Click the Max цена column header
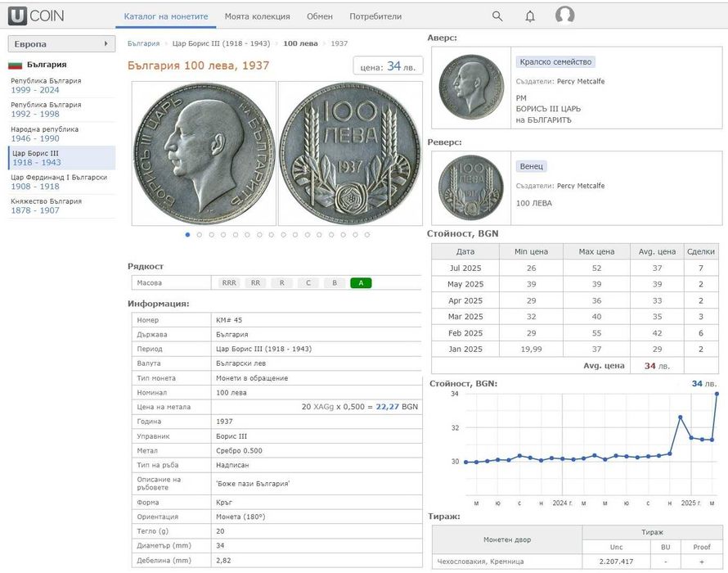Viewport: 728px width, 573px height. (596, 251)
